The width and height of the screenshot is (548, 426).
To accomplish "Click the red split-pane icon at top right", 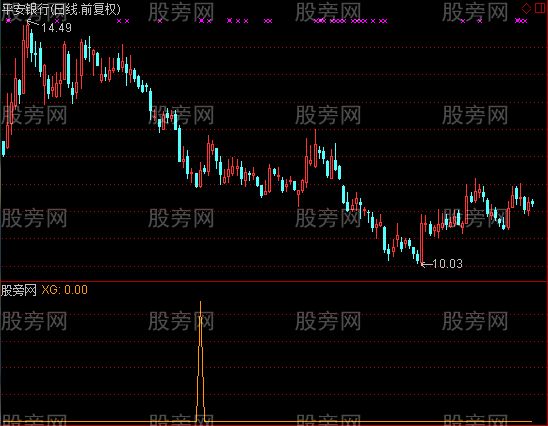I will point(540,8).
